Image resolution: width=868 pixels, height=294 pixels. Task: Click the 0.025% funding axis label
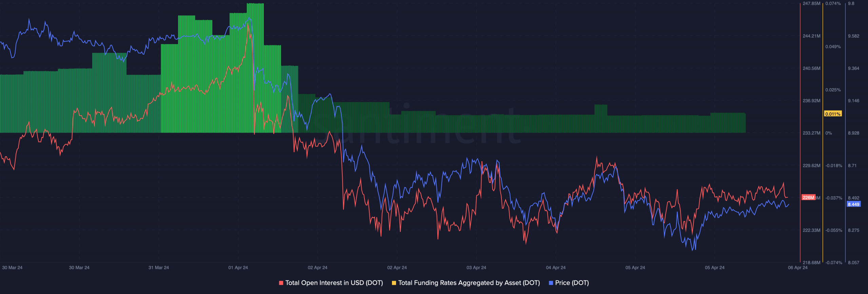[x=833, y=90]
